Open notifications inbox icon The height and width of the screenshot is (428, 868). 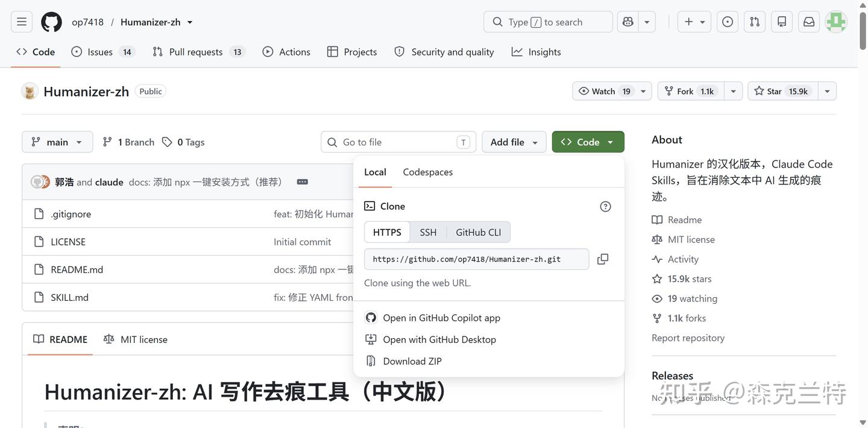(809, 22)
